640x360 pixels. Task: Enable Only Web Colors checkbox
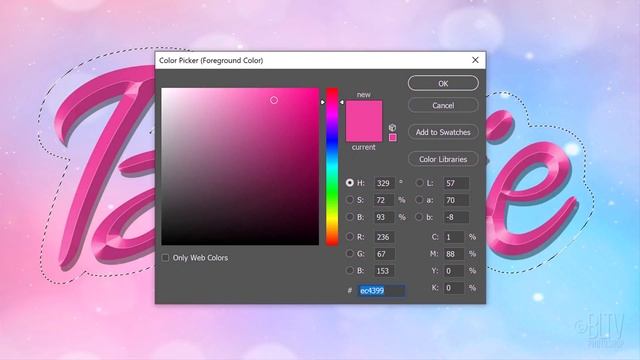[x=165, y=258]
